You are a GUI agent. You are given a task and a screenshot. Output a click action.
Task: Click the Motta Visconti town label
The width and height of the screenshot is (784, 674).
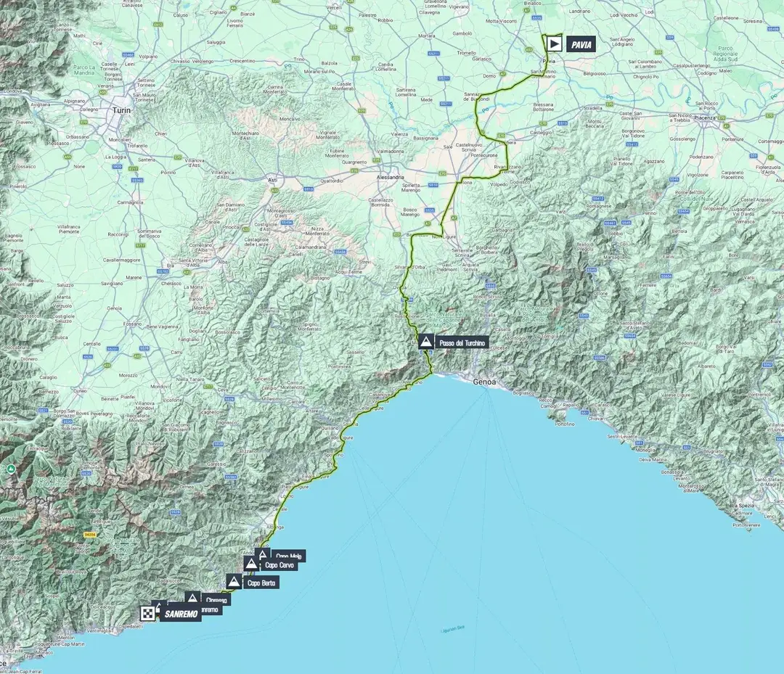[502, 21]
